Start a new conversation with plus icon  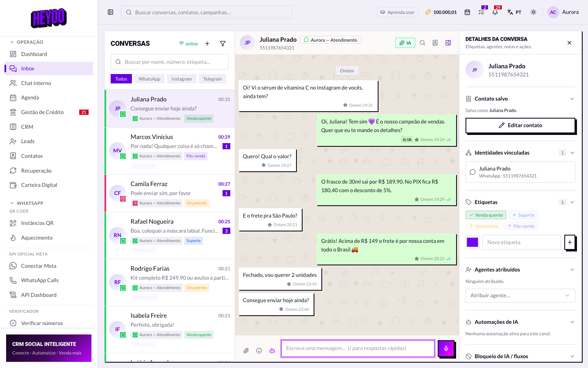coord(207,44)
